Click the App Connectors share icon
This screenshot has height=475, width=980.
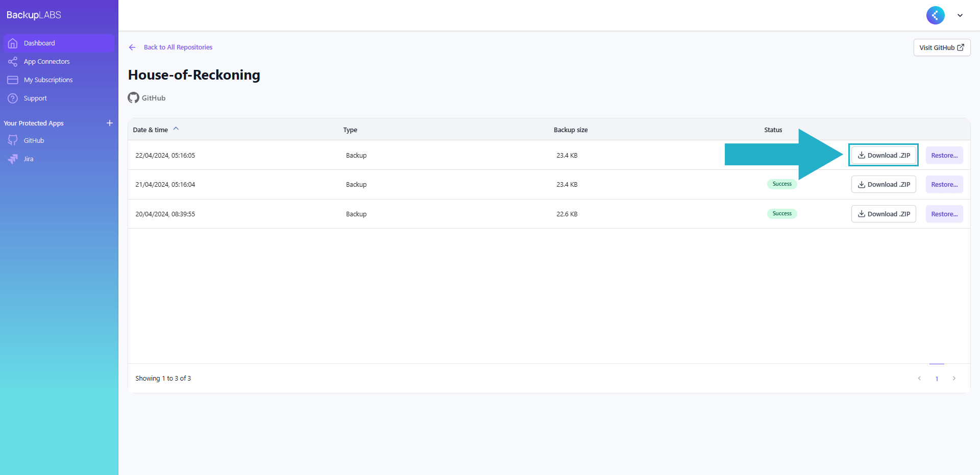point(13,62)
